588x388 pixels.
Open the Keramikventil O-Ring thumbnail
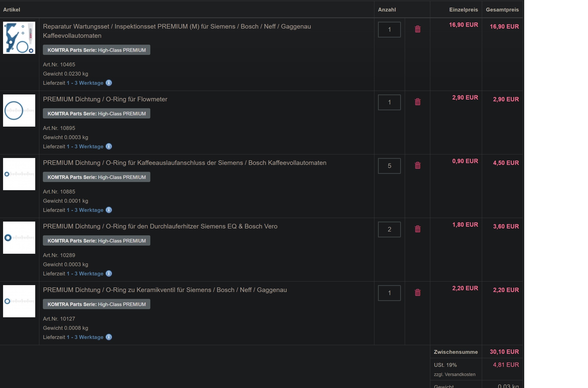[19, 301]
